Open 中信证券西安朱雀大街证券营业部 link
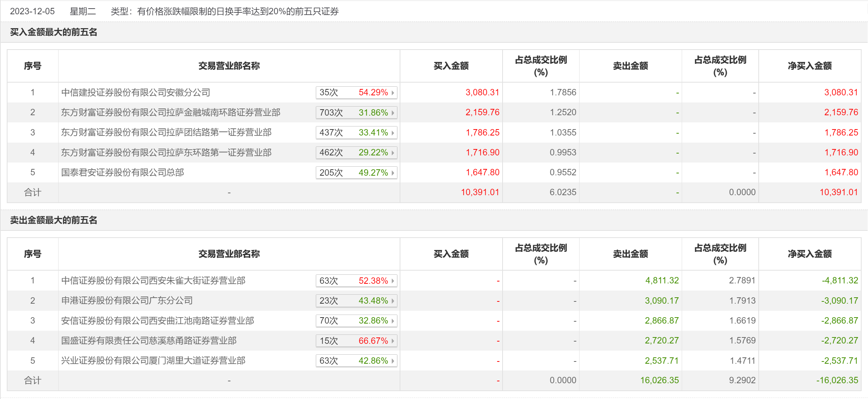868x399 pixels. [x=153, y=280]
